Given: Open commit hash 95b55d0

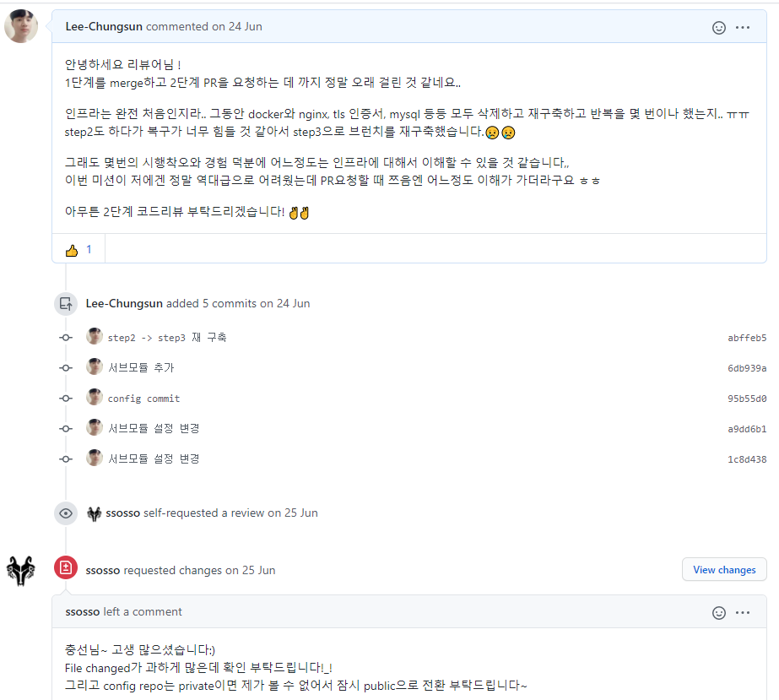Looking at the screenshot, I should 747,399.
